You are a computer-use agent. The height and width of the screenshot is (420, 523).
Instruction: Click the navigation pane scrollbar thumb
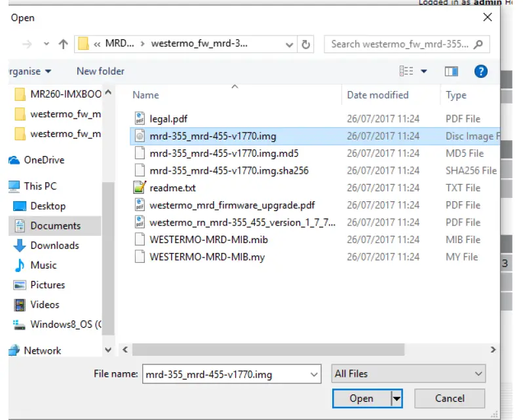108,258
